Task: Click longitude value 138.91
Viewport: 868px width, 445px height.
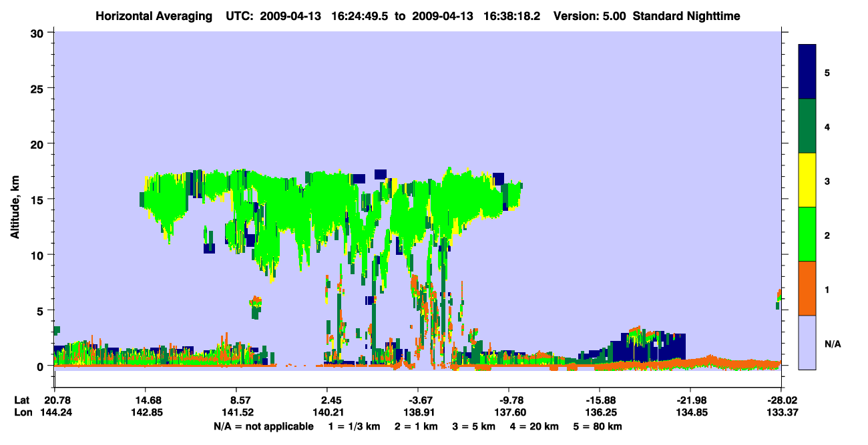Action: (418, 412)
